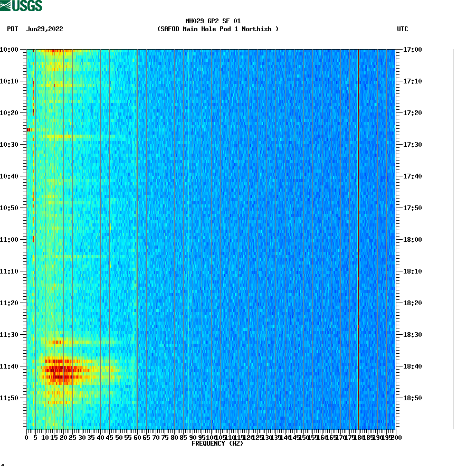Select the station title MH029 GP2 SF 01
This screenshot has height=471, width=476.
click(213, 20)
